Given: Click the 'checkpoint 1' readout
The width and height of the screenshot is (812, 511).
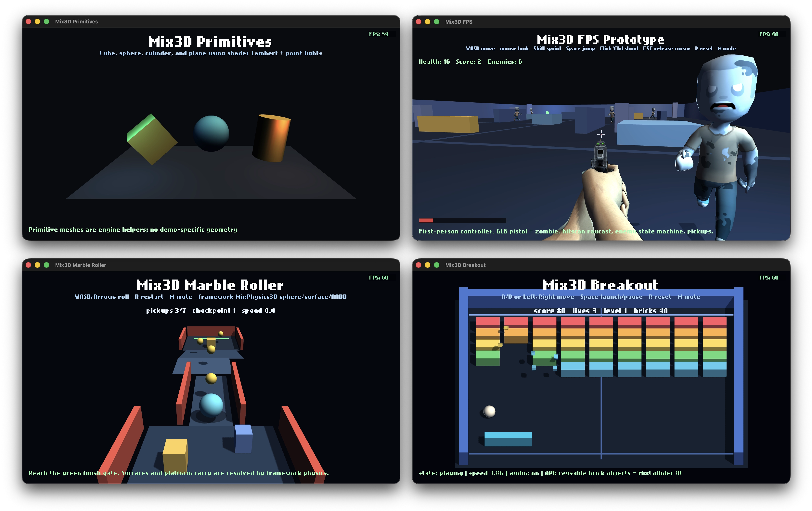Looking at the screenshot, I should (x=214, y=310).
